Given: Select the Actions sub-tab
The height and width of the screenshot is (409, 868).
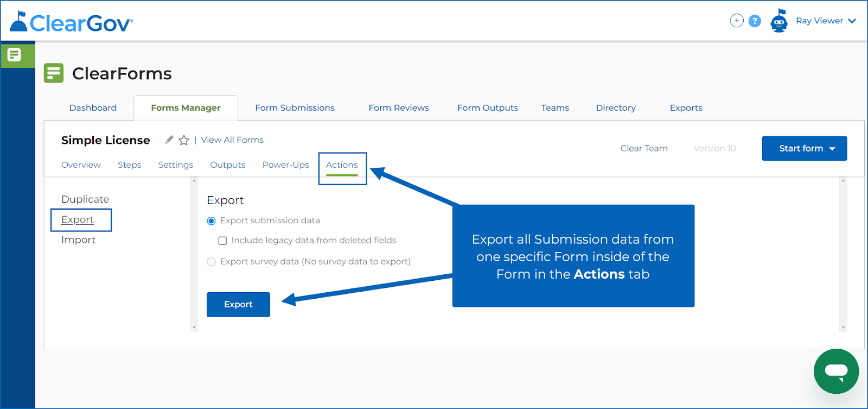Looking at the screenshot, I should coord(342,165).
